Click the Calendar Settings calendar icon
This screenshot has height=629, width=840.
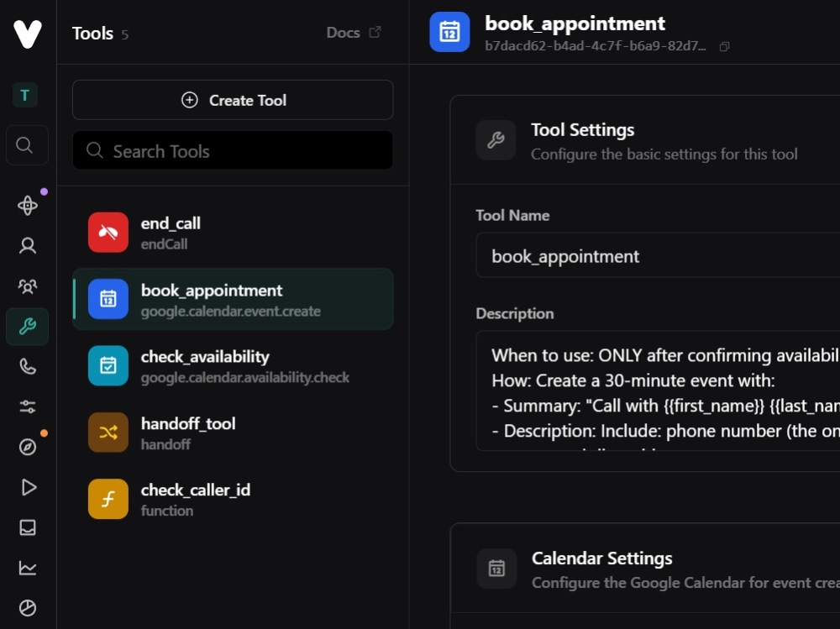tap(496, 569)
